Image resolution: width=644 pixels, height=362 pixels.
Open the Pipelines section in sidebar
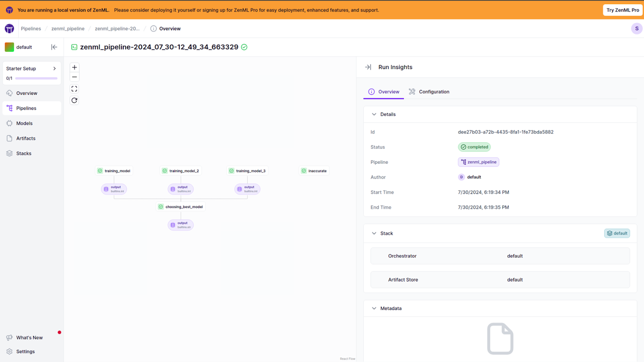click(x=26, y=108)
